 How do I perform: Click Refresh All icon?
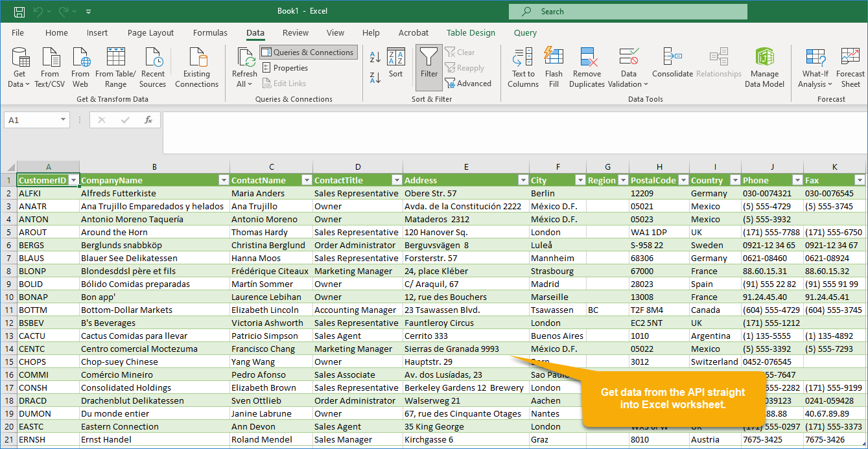(245, 67)
